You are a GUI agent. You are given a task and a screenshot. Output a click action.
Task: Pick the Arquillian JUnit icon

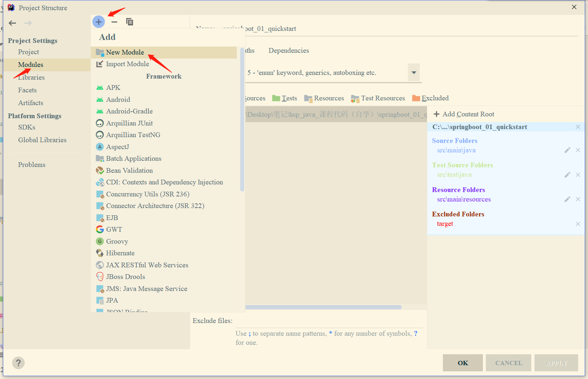point(100,123)
